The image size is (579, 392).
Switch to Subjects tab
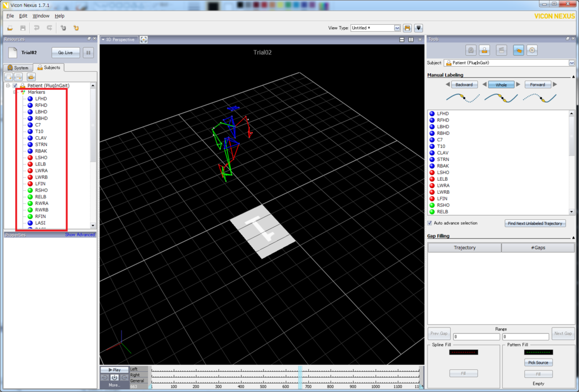pos(49,67)
